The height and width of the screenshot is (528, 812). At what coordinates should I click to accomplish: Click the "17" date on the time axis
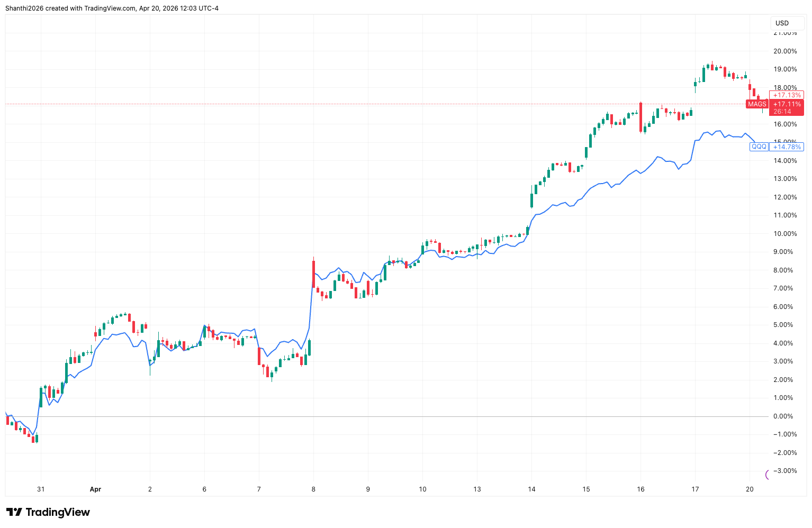click(695, 489)
